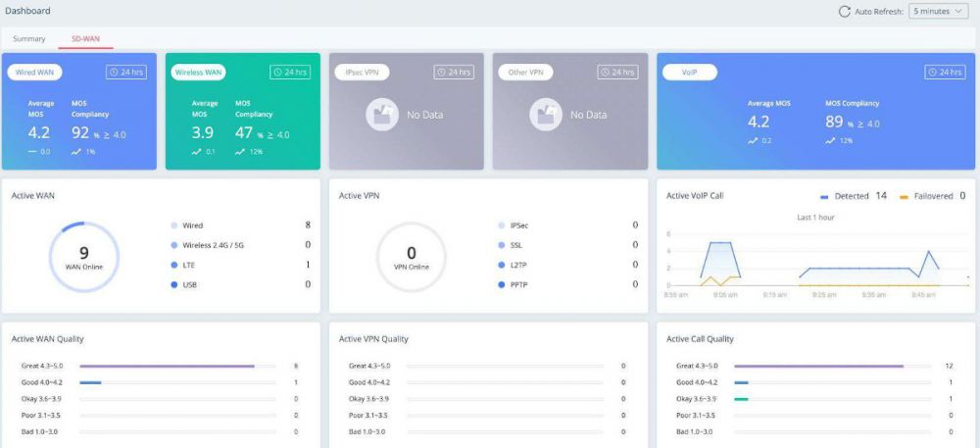The height and width of the screenshot is (448, 980).
Task: Click the Last 1 hour chart label
Action: (x=815, y=218)
